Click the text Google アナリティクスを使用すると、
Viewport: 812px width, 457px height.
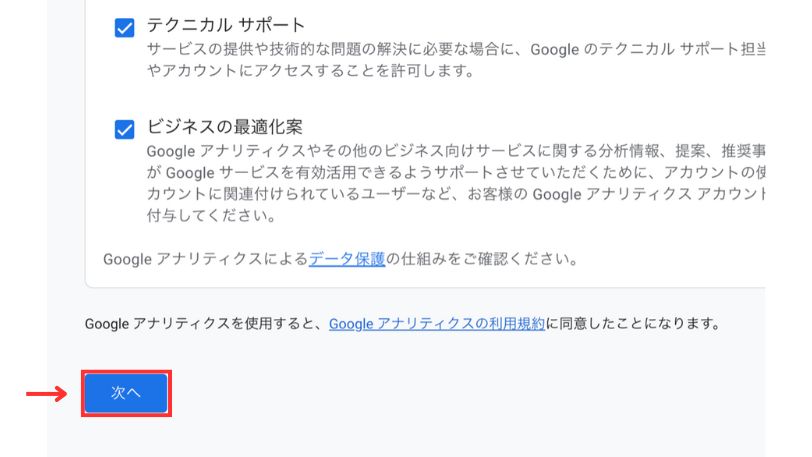(x=206, y=323)
